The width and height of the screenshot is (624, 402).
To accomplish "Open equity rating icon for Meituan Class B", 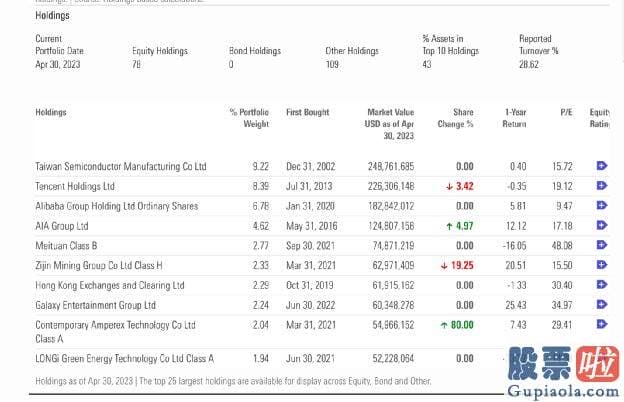I will coord(602,245).
